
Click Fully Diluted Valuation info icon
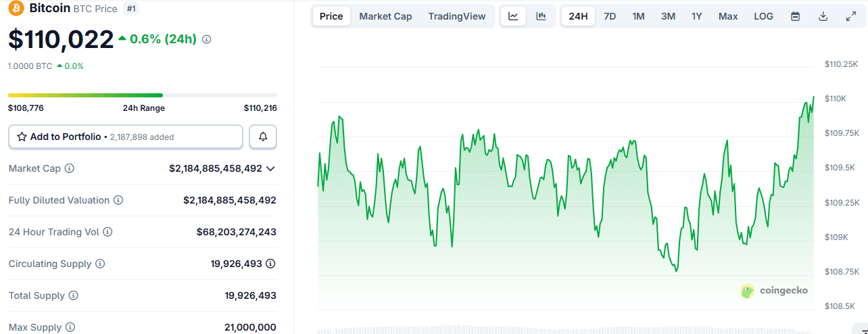118,200
